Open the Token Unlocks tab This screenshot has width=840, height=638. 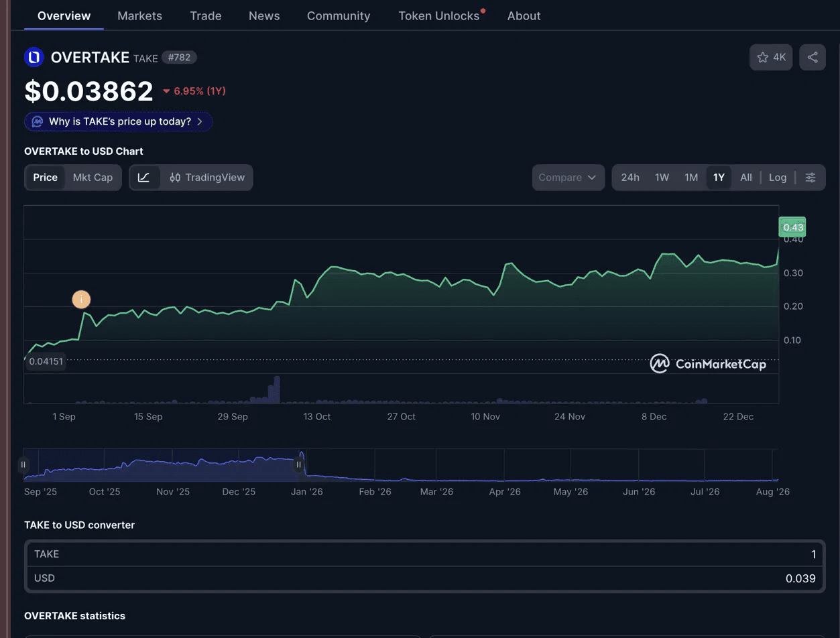pos(439,15)
